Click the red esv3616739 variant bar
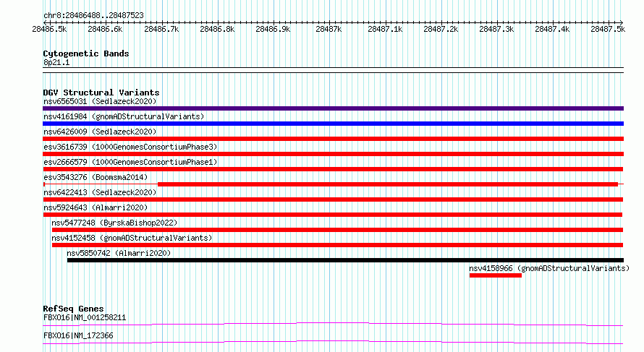Viewport: 644px width, 352px height. click(x=333, y=154)
